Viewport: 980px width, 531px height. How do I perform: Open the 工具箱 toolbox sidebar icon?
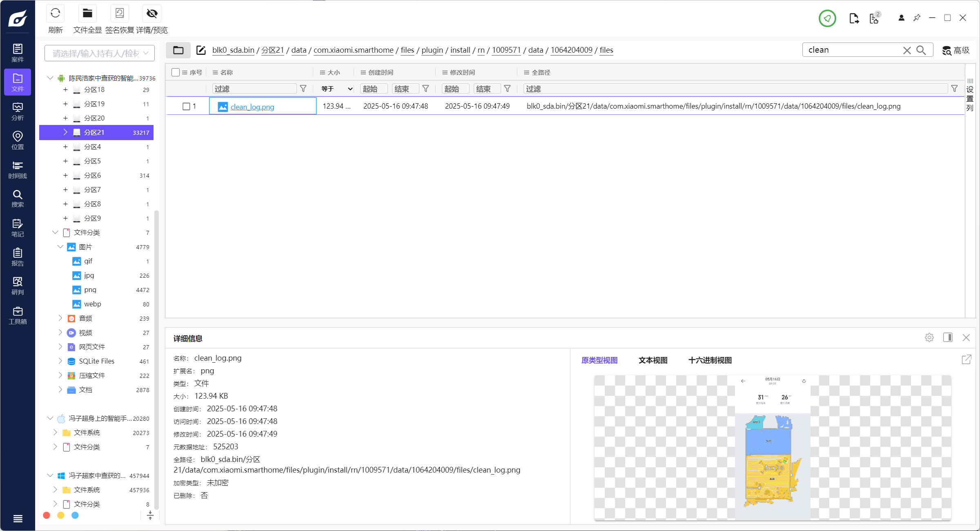18,315
